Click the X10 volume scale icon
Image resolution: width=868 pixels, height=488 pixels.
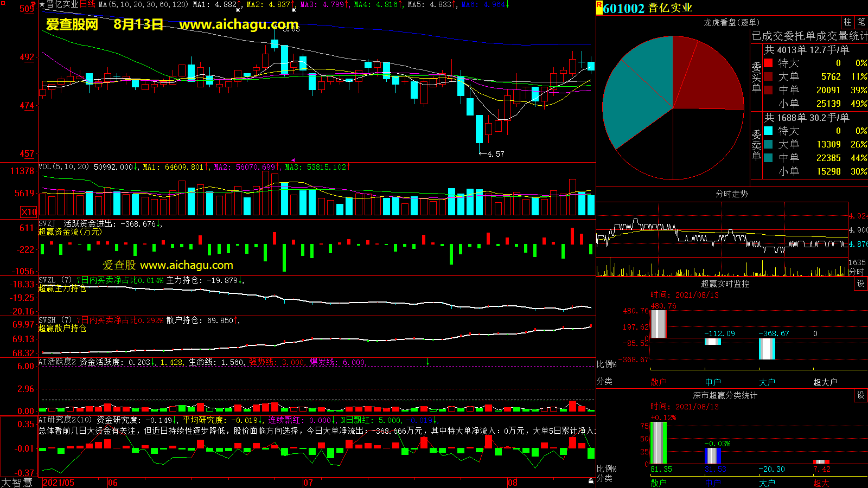tap(29, 212)
